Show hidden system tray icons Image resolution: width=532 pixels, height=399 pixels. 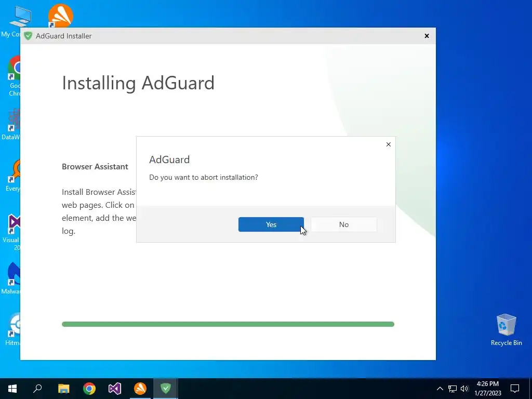pos(440,389)
